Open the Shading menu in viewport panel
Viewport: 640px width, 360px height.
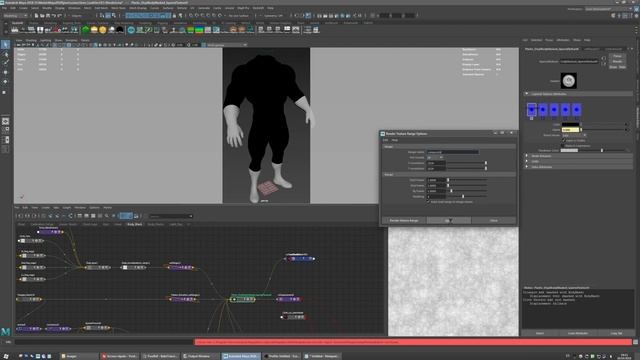[31, 40]
